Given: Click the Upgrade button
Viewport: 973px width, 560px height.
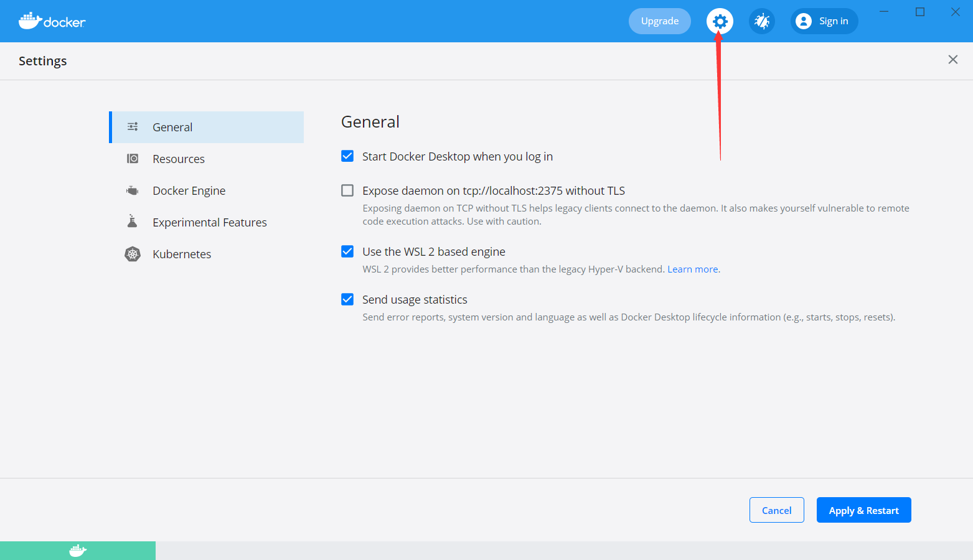Looking at the screenshot, I should pos(660,21).
